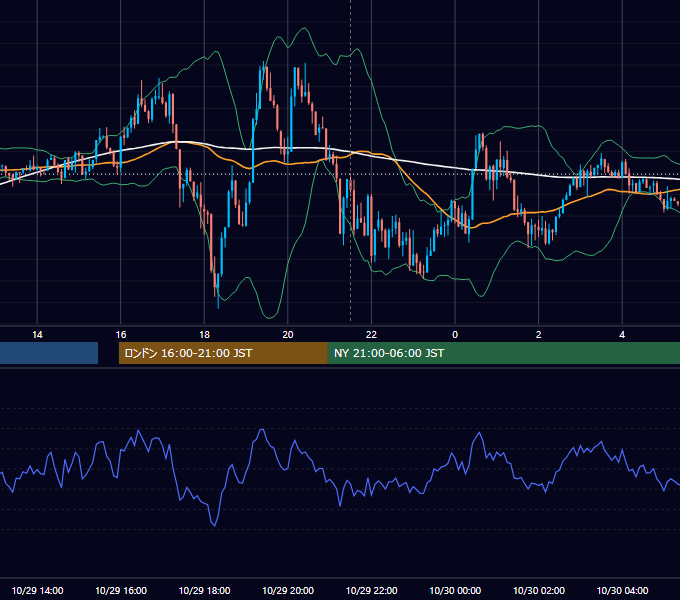Click the 10/30 02:00 date label

point(539,590)
